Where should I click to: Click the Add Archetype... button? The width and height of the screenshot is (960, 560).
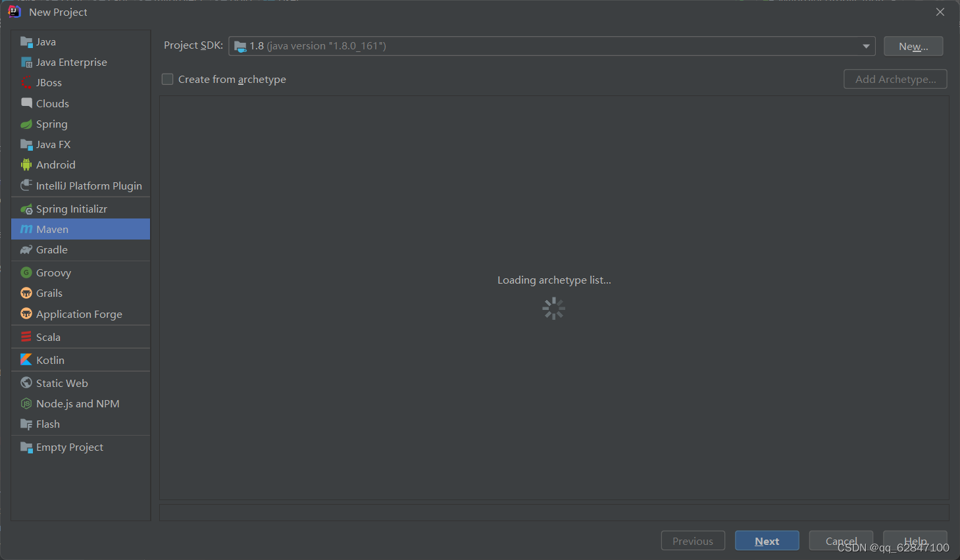[x=896, y=79]
